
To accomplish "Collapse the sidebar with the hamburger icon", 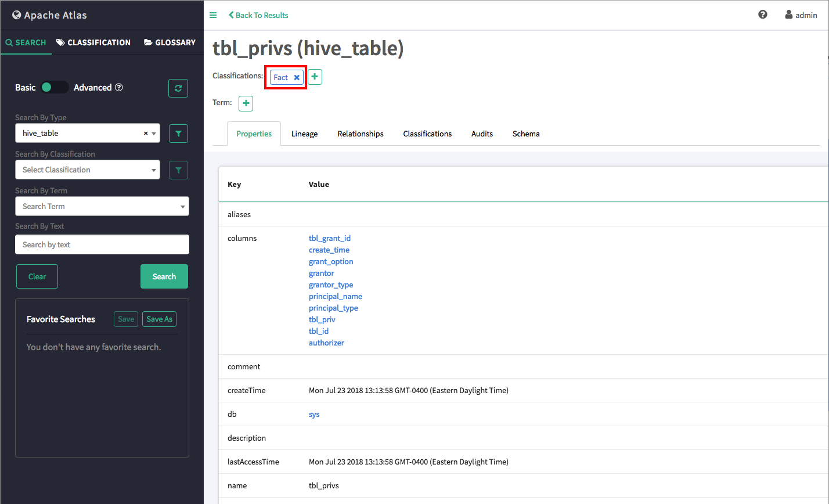I will [213, 15].
